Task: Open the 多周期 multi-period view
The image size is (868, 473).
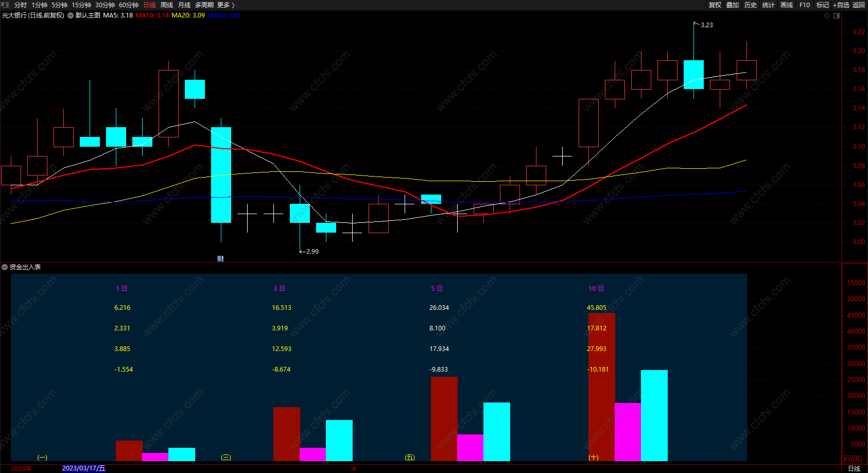Action: click(204, 5)
